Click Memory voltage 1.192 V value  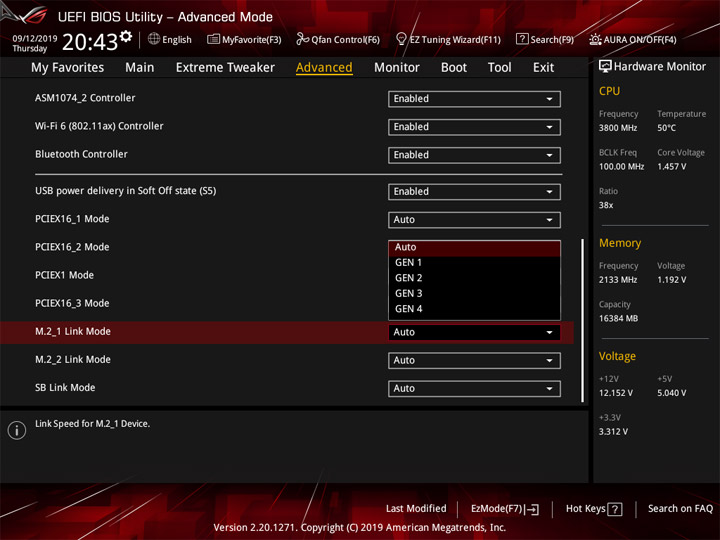pyautogui.click(x=671, y=280)
